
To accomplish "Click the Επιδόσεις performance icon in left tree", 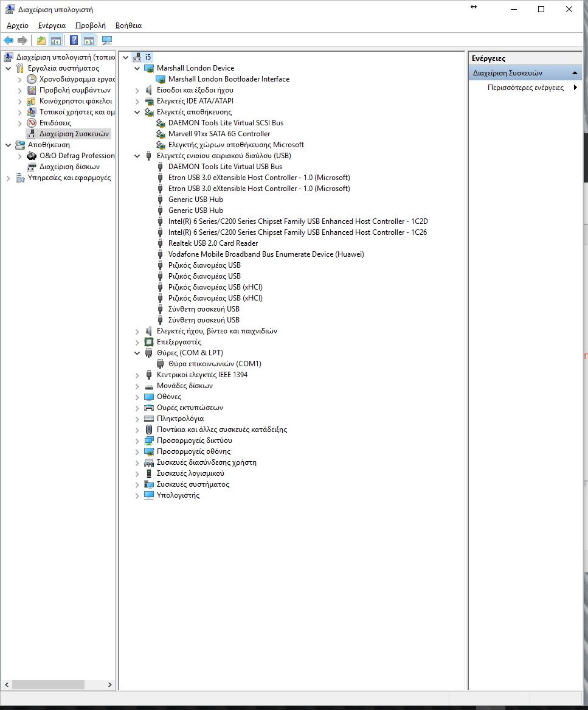I will [31, 123].
